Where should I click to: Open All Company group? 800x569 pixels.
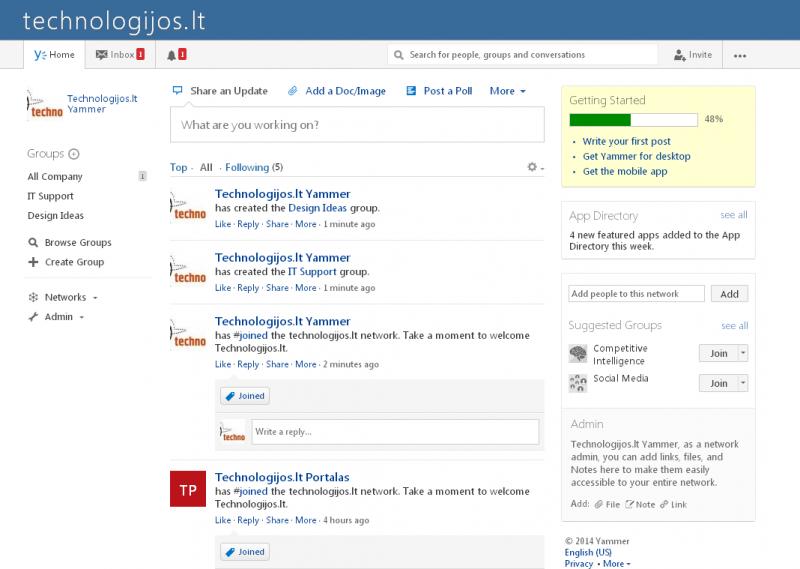(x=55, y=177)
